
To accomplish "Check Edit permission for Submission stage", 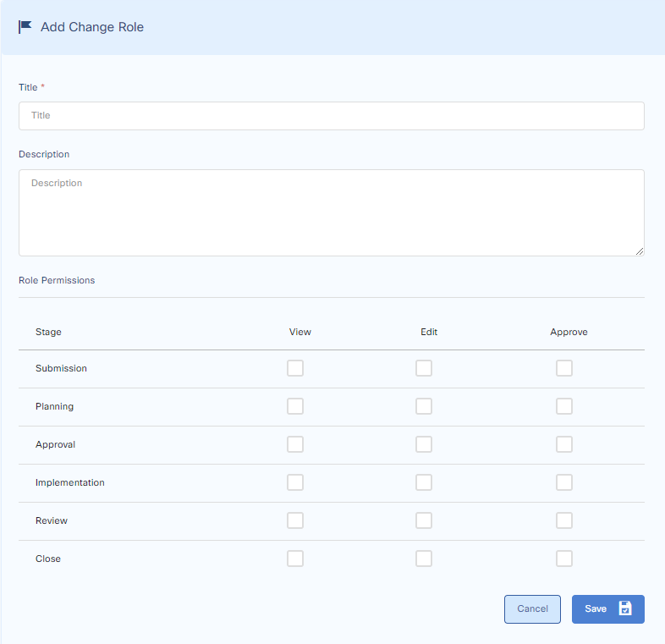I will pyautogui.click(x=424, y=368).
